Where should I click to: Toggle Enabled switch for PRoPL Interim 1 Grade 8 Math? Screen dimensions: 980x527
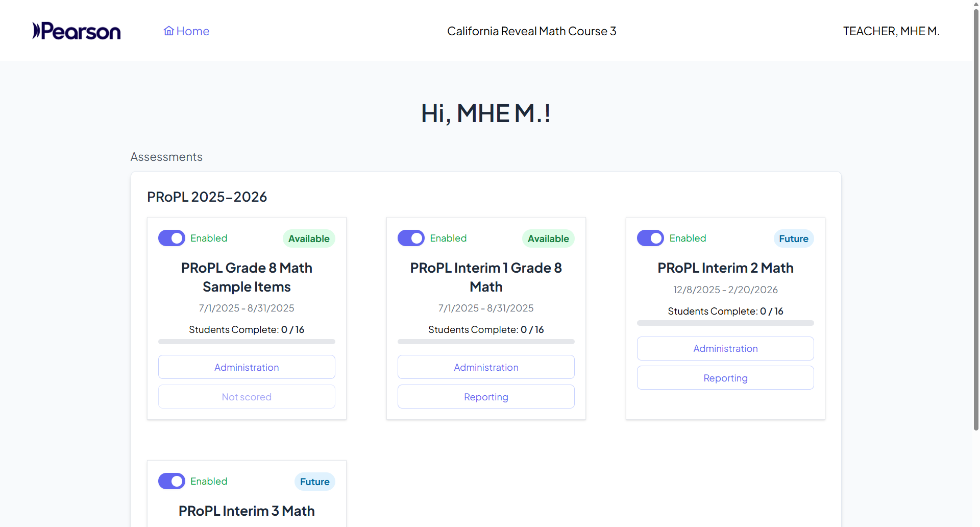click(x=411, y=238)
